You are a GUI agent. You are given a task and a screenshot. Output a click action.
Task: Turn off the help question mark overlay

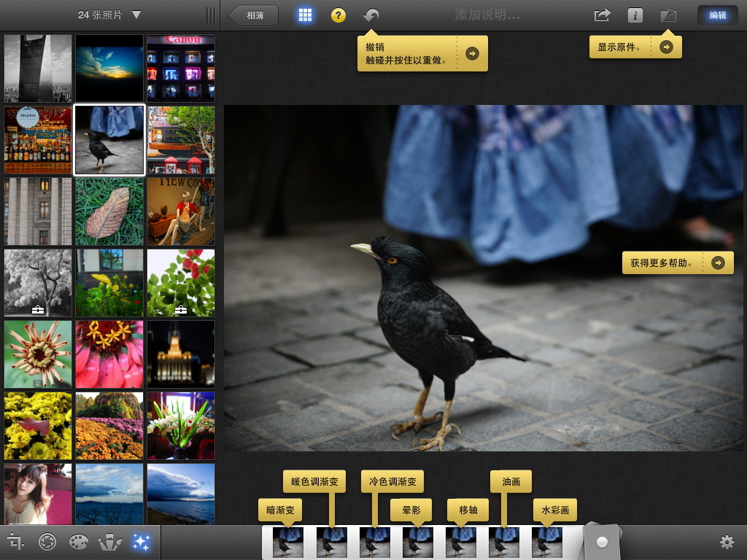pos(338,15)
